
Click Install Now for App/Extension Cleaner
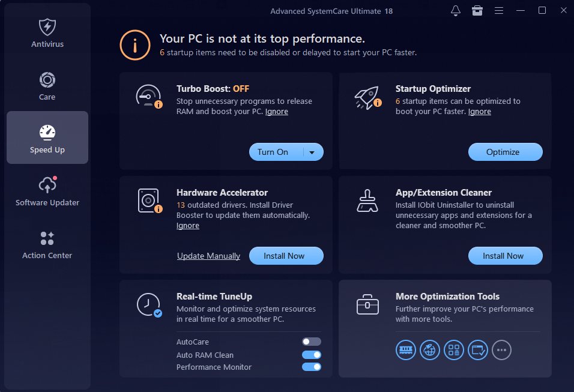tap(505, 256)
